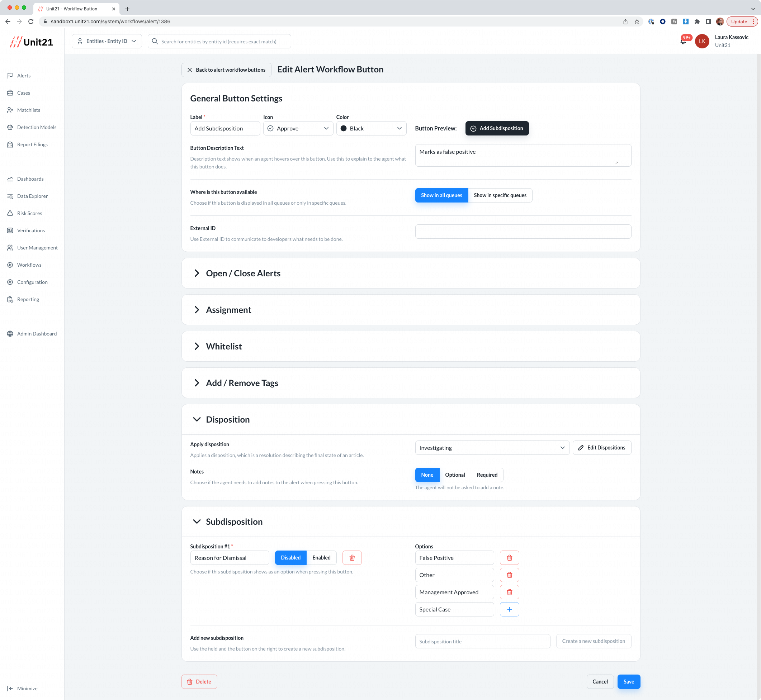Open the Investigating disposition dropdown

tap(492, 448)
